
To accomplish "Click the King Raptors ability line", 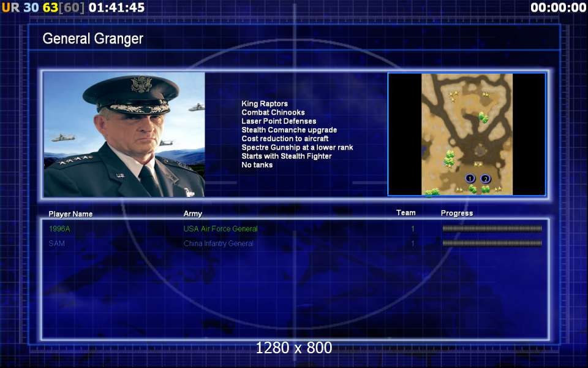I will pyautogui.click(x=265, y=104).
